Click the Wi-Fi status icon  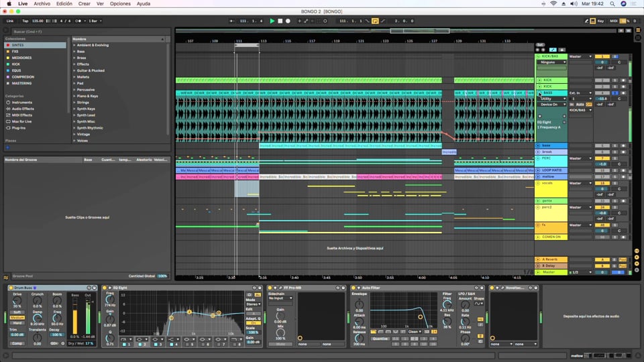[553, 4]
